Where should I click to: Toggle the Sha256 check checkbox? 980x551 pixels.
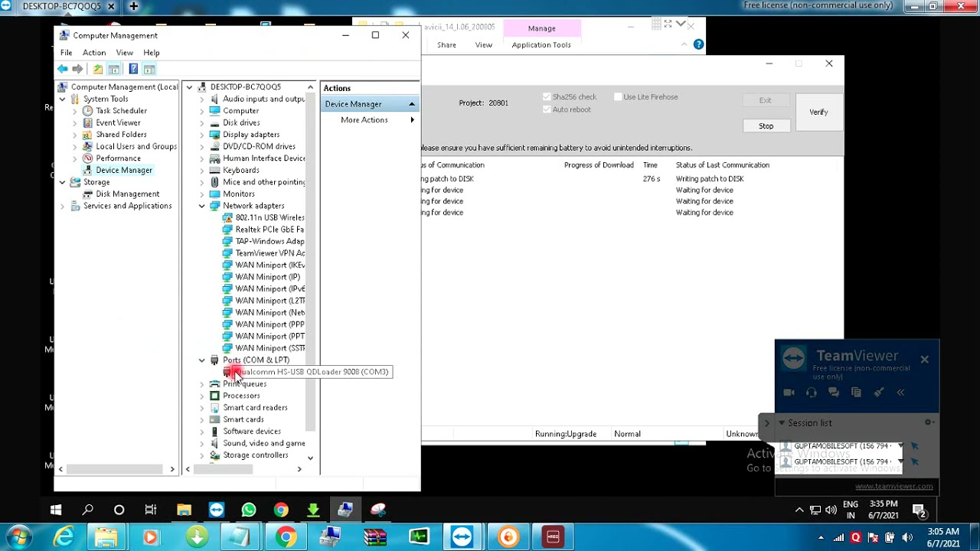[x=547, y=97]
